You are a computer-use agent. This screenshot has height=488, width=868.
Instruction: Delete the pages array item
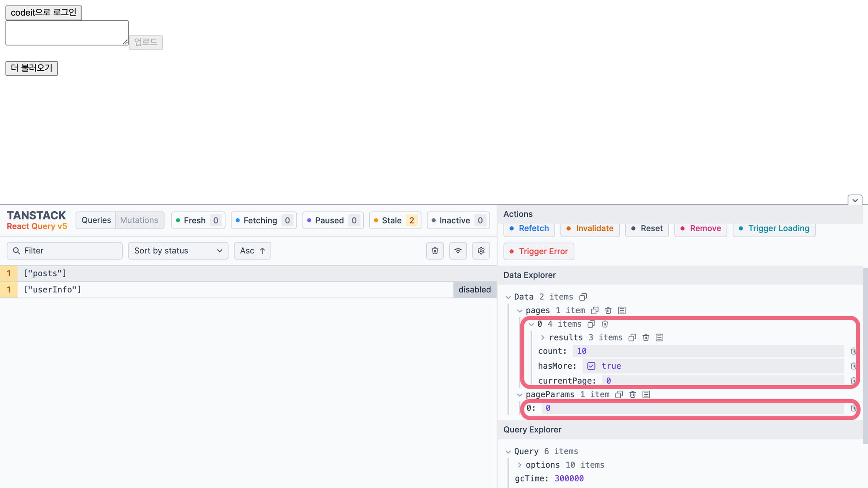[x=608, y=311]
